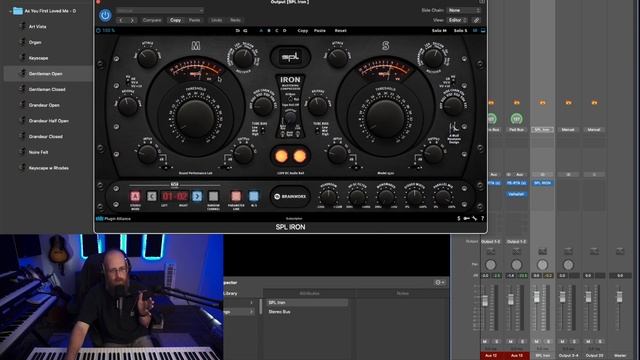
Task: Toggle the SPL Iron plugin power button
Action: click(x=105, y=15)
